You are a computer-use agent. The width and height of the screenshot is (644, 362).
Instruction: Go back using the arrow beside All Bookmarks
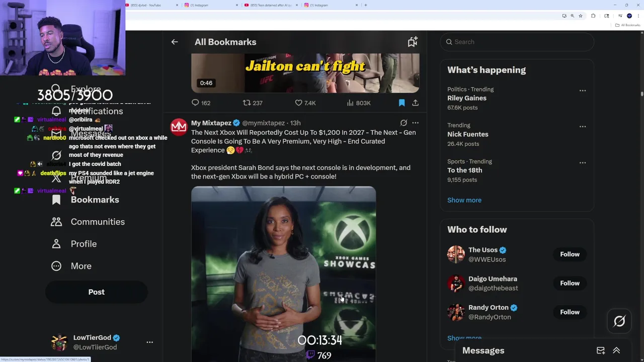click(x=175, y=42)
